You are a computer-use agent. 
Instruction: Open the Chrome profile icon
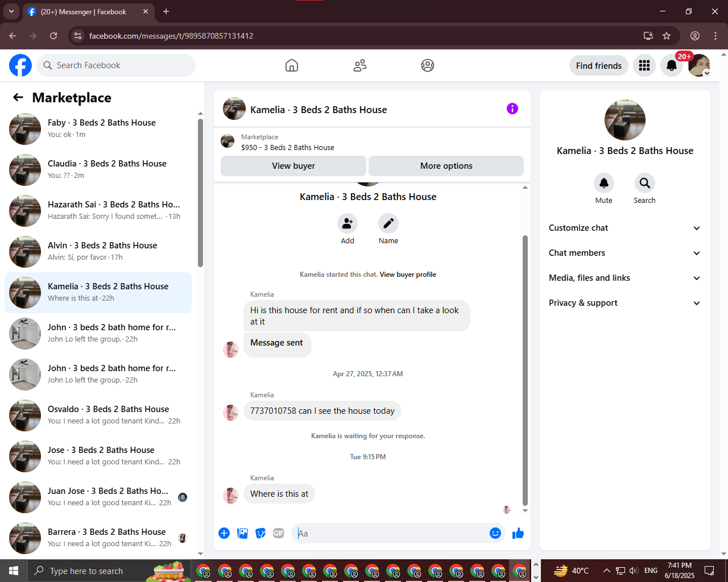695,36
